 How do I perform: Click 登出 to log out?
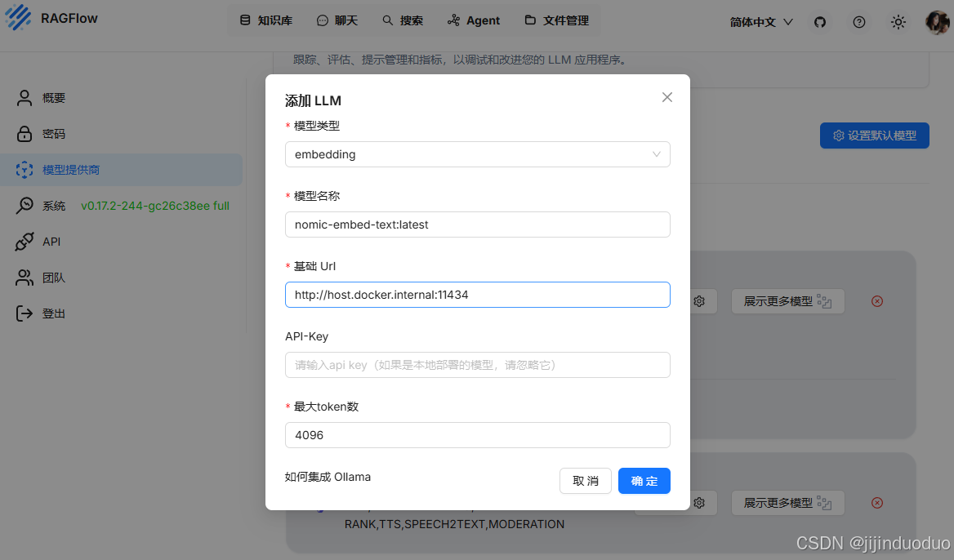pos(122,313)
